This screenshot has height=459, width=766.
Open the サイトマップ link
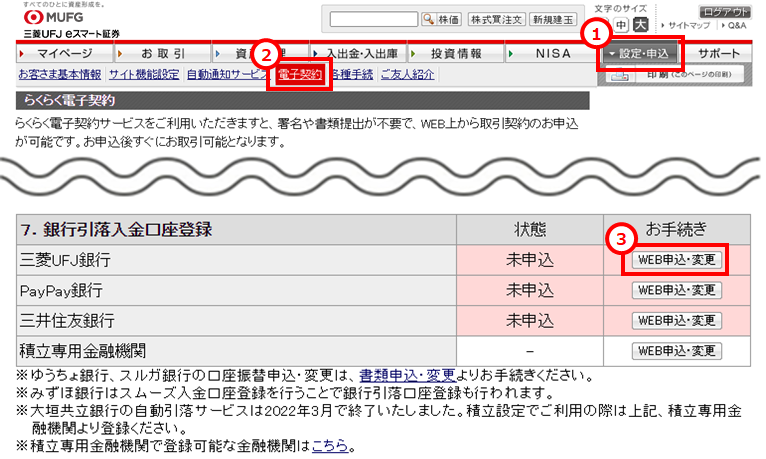(x=688, y=25)
